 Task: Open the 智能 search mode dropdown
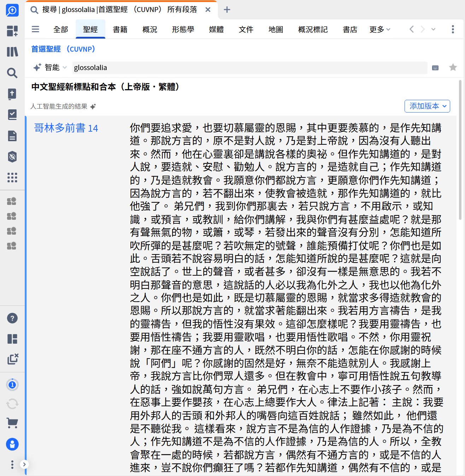pyautogui.click(x=50, y=67)
